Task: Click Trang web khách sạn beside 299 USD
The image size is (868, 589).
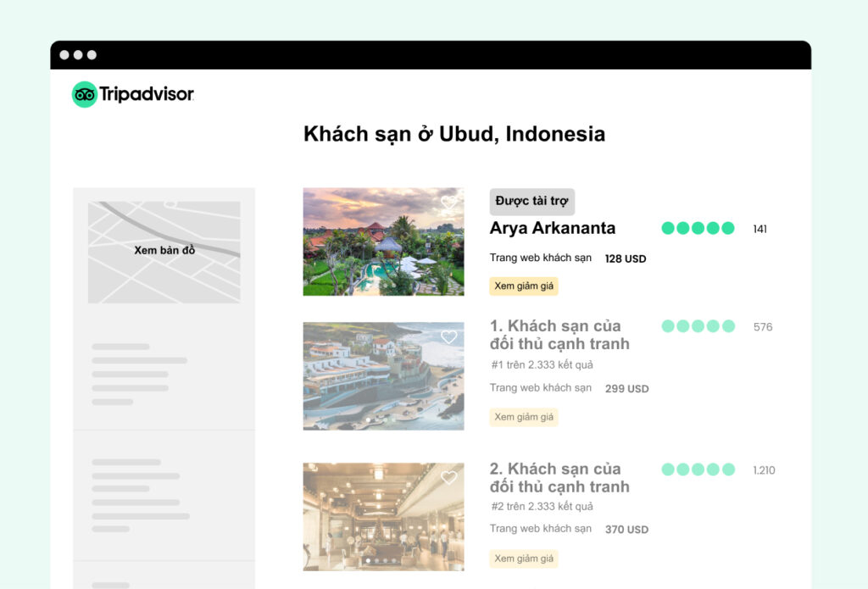Action: click(x=540, y=388)
